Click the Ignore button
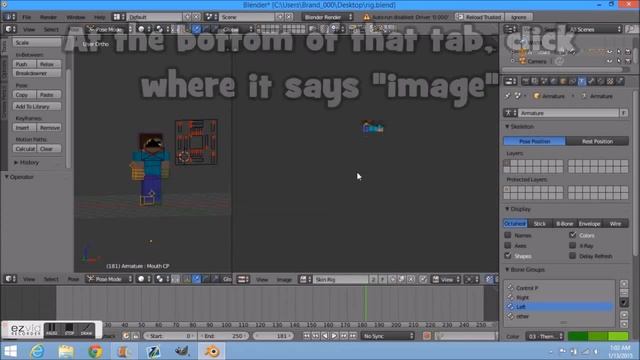The image size is (640, 360). point(518,17)
